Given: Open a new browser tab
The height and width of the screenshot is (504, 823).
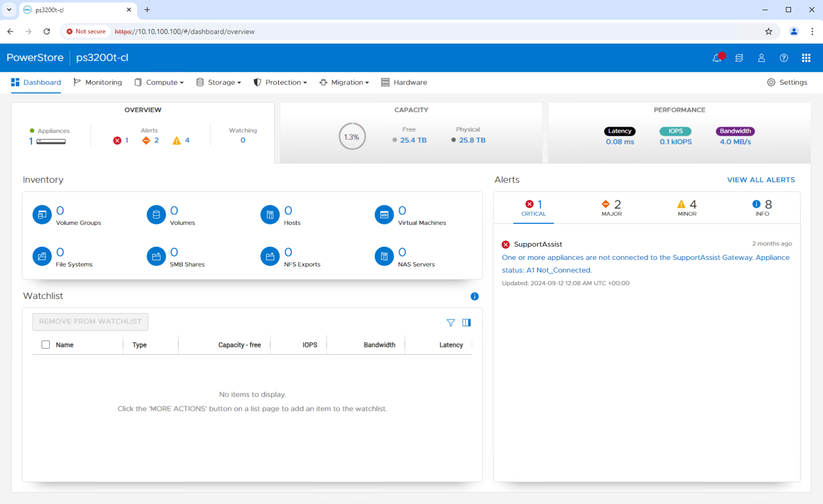Looking at the screenshot, I should (x=147, y=10).
